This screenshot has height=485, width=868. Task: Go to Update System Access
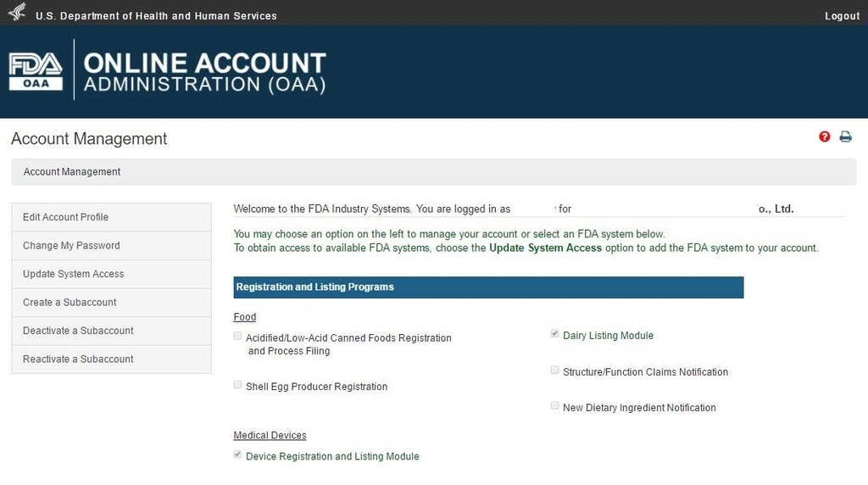(x=111, y=274)
